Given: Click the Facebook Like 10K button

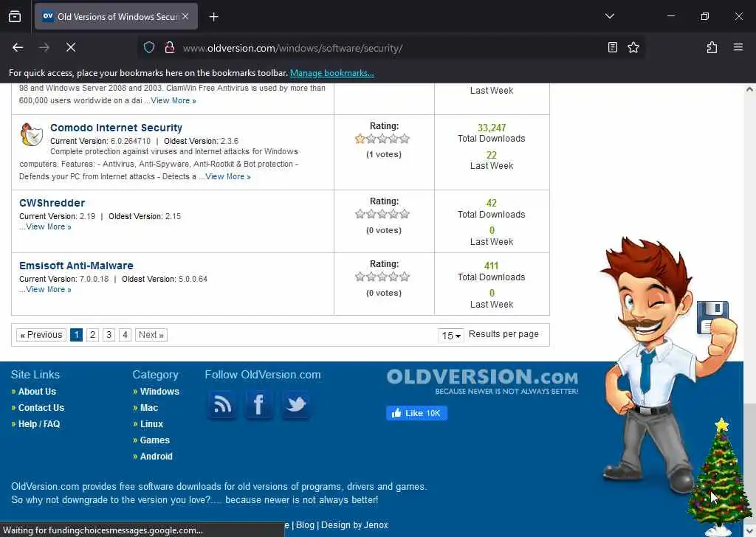Looking at the screenshot, I should [x=416, y=413].
